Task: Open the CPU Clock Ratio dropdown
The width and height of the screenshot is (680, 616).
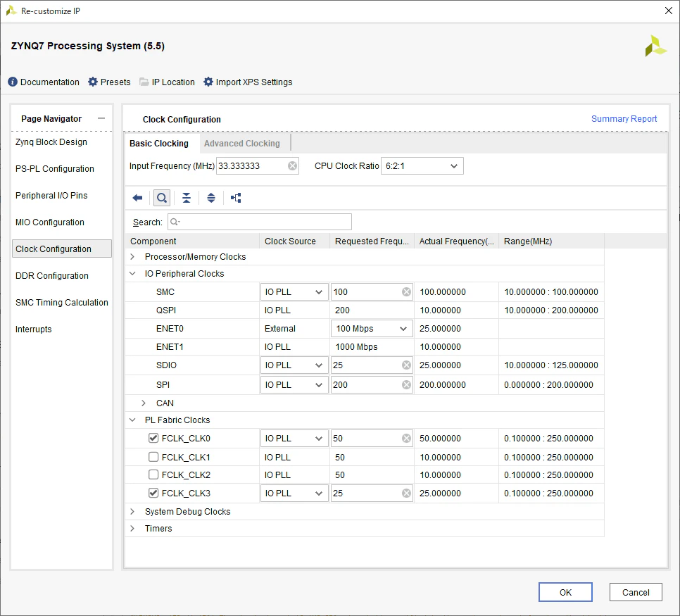Action: [x=422, y=165]
